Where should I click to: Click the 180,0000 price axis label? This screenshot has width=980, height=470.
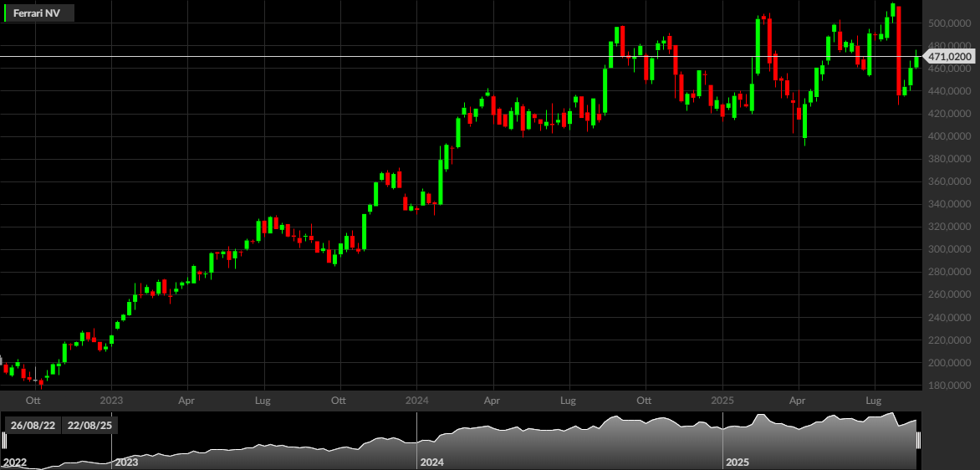click(949, 386)
